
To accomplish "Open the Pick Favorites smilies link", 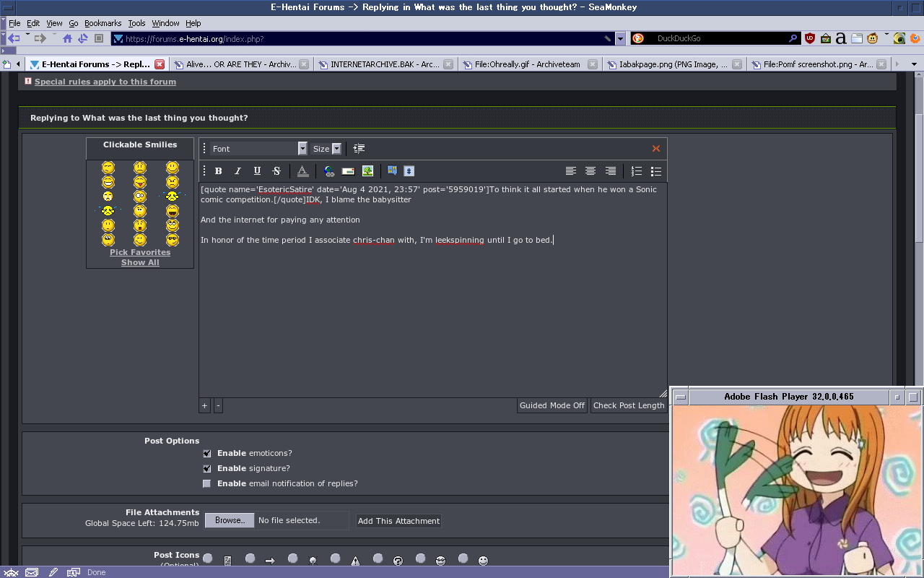I will 140,253.
